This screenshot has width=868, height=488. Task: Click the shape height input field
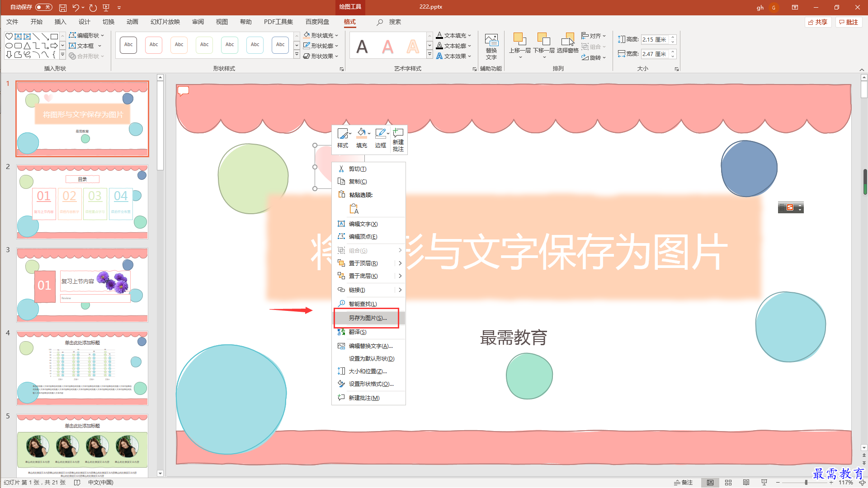click(x=655, y=40)
